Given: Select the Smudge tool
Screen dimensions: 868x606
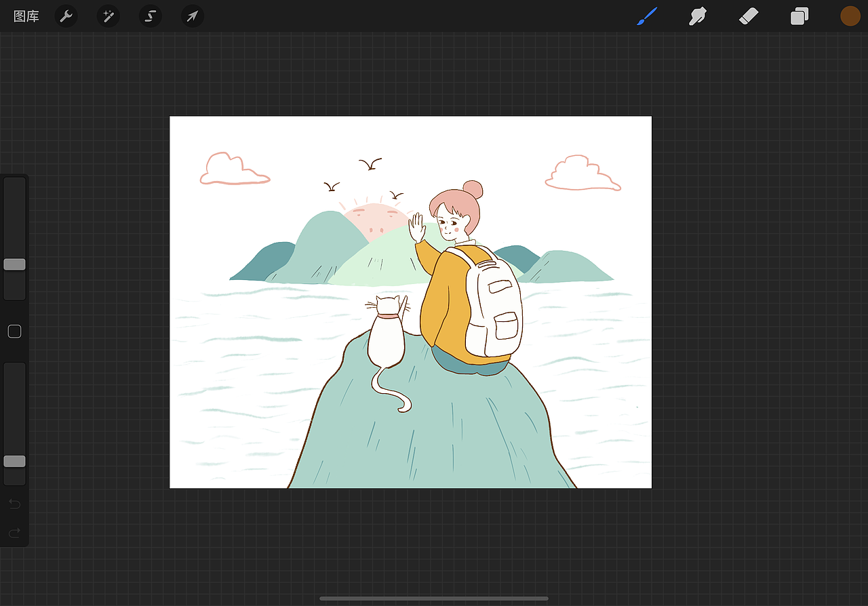Looking at the screenshot, I should (698, 16).
